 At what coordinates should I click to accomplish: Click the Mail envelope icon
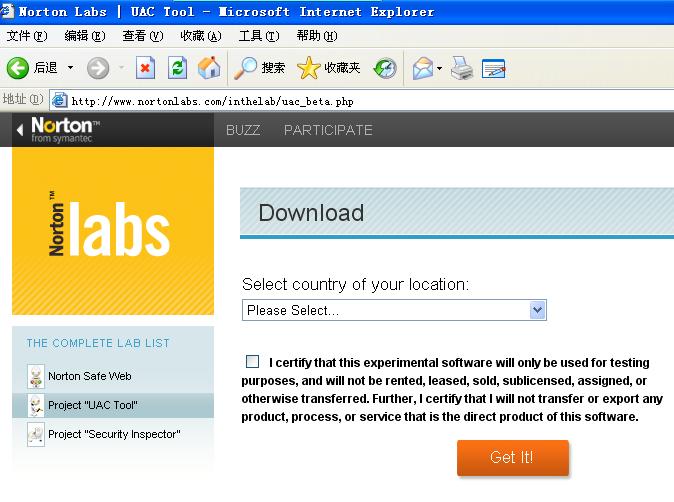[x=423, y=68]
